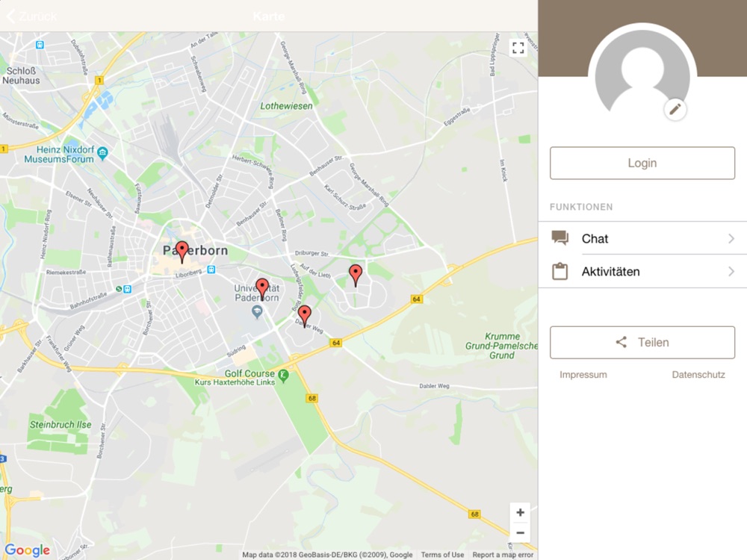Open the Impressum link
This screenshot has height=560, width=747.
[x=583, y=375]
